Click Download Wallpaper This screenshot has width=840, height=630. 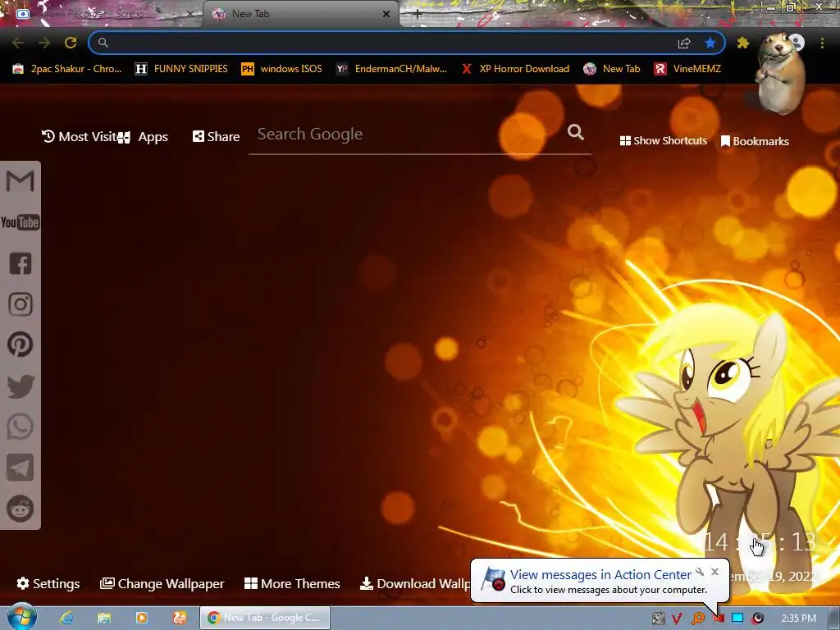[415, 583]
